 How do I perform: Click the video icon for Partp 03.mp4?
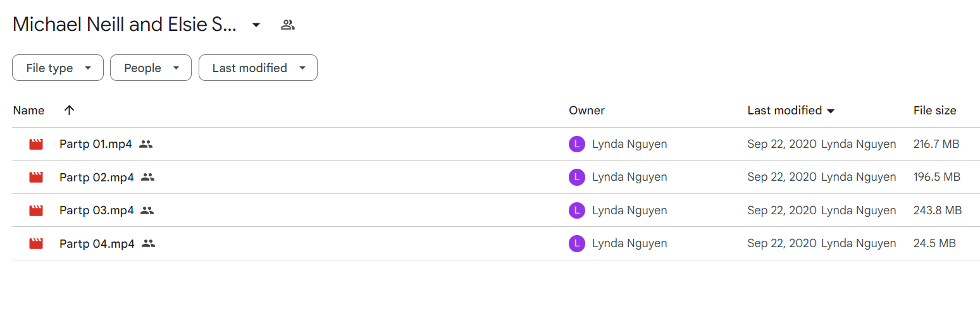click(36, 210)
